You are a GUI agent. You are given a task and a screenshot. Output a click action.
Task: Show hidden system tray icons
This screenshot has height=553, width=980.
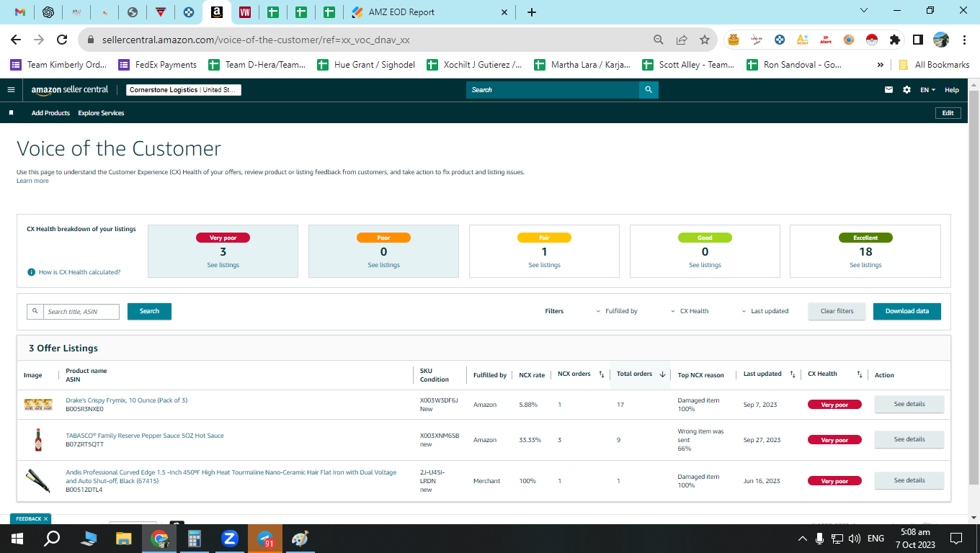(x=803, y=539)
